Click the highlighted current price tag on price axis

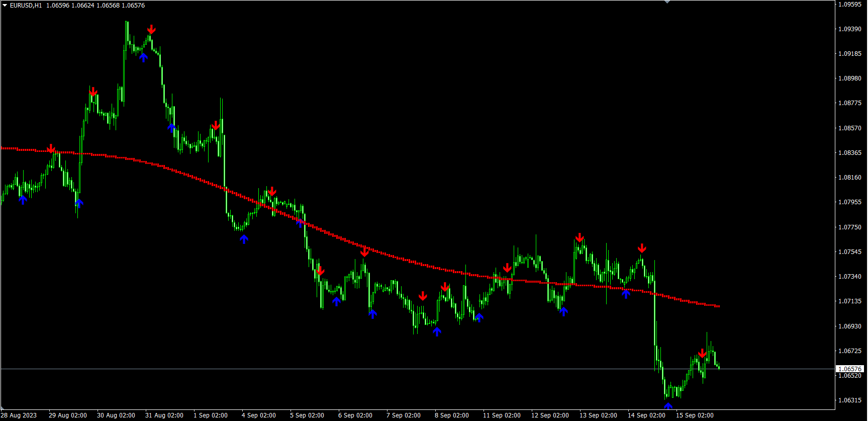pos(850,369)
